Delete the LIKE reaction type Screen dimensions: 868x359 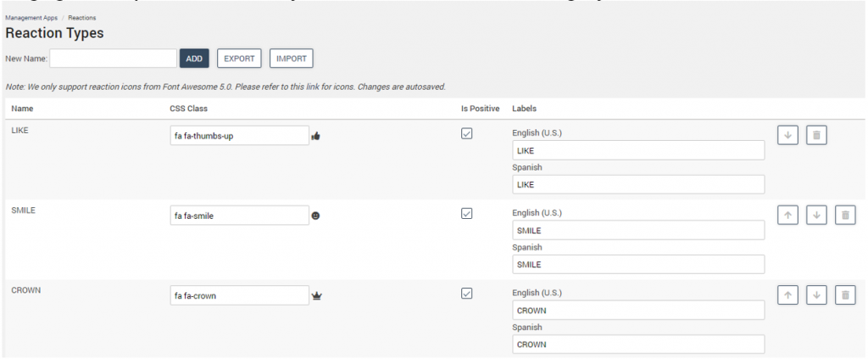pyautogui.click(x=815, y=135)
